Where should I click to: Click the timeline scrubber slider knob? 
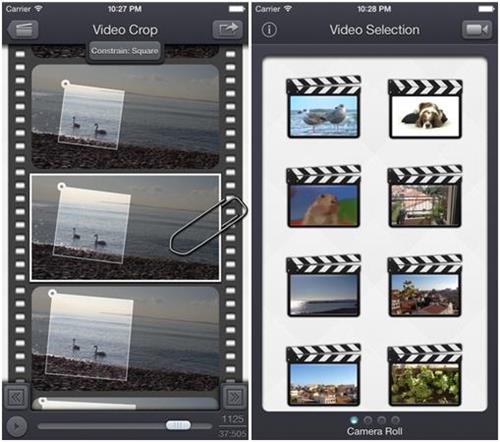[178, 425]
